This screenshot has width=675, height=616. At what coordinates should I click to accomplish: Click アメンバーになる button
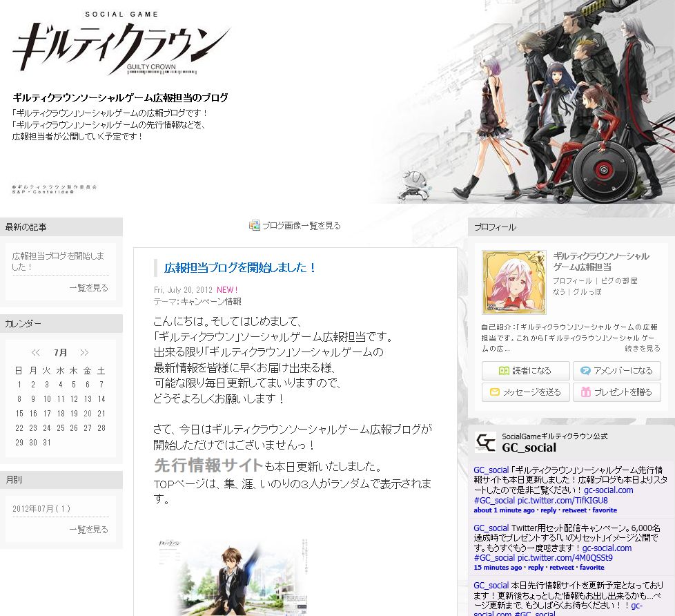[x=617, y=371]
